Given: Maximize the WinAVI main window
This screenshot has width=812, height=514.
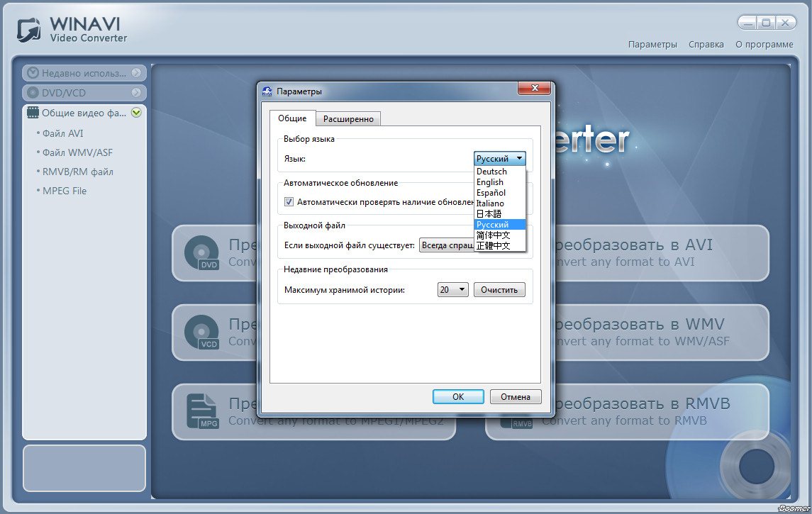Looking at the screenshot, I should [767, 23].
